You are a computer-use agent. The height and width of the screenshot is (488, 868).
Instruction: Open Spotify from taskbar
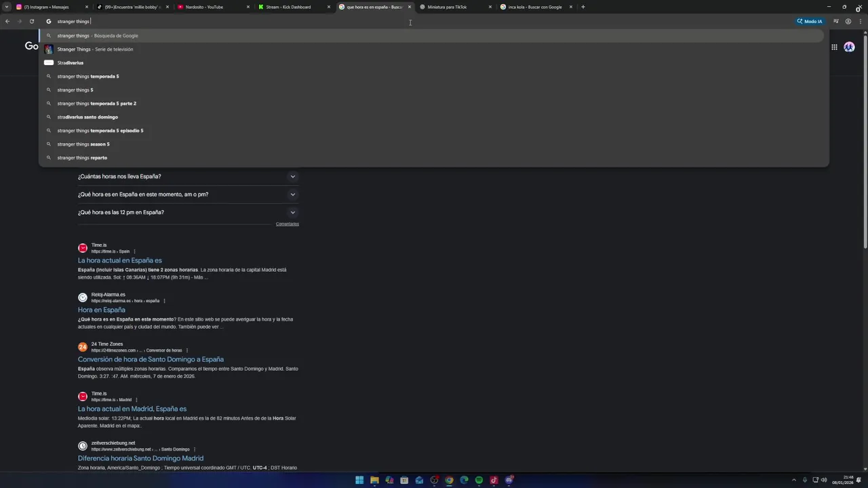[479, 481]
